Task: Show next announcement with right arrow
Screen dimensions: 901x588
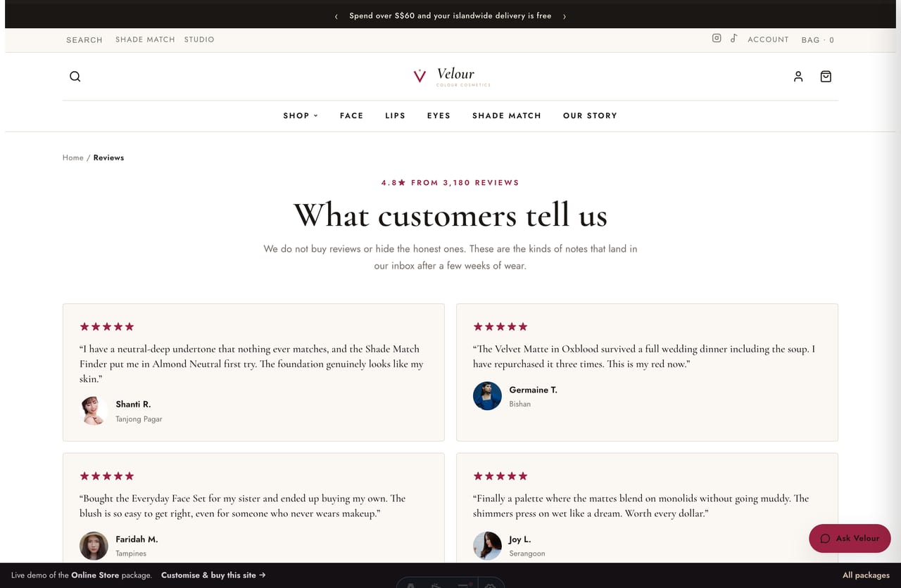Action: pos(565,16)
